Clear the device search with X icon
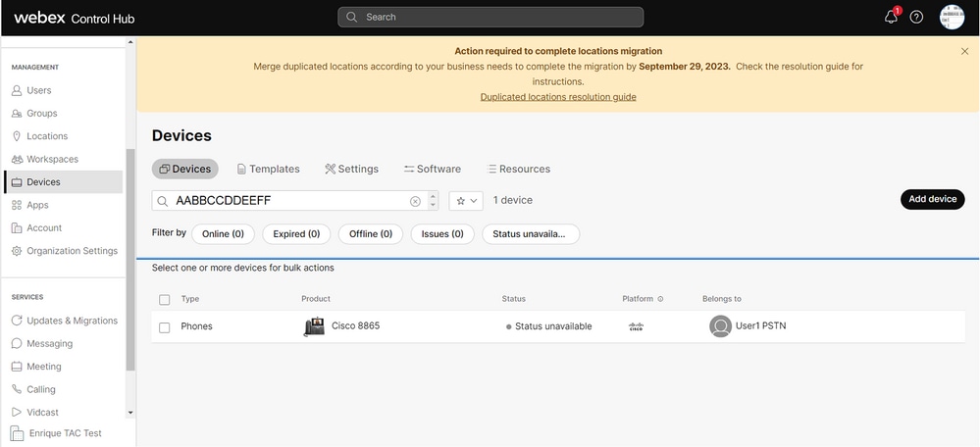 [x=415, y=201]
